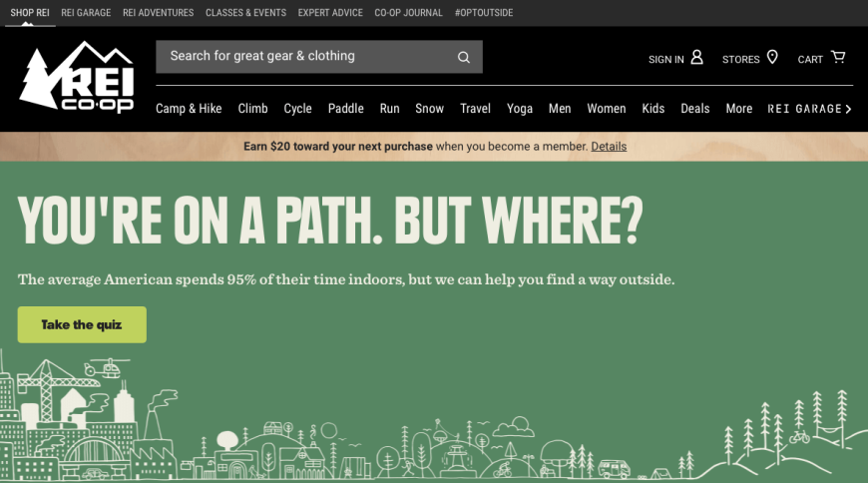This screenshot has width=868, height=483.
Task: Click the '95% of their time indoors' sentence
Action: click(346, 279)
